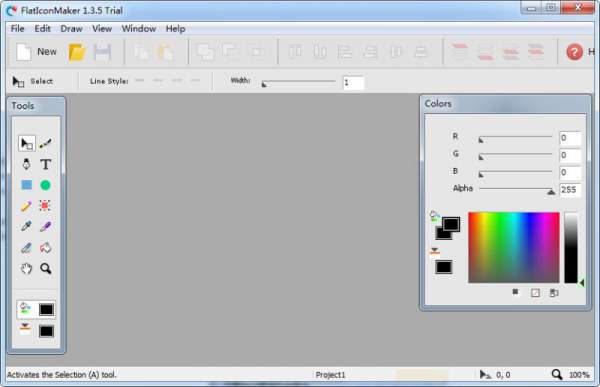This screenshot has width=600, height=387.
Task: Click the red Help question mark icon
Action: pyautogui.click(x=574, y=52)
